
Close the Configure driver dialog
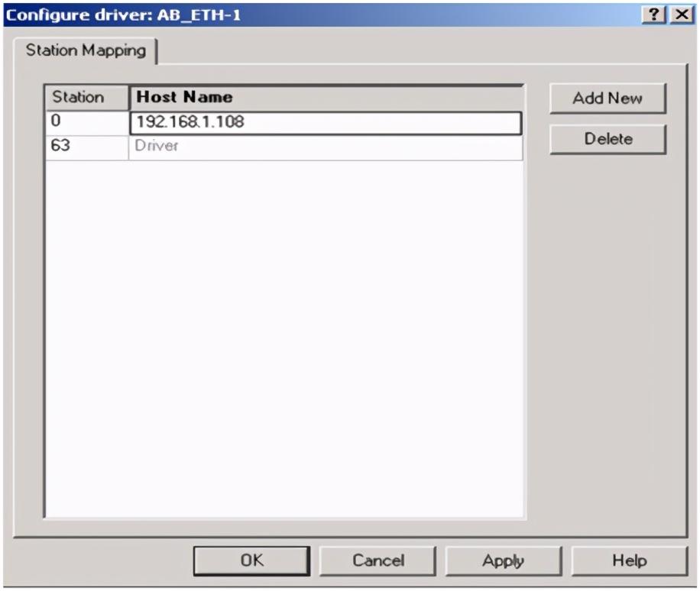682,15
